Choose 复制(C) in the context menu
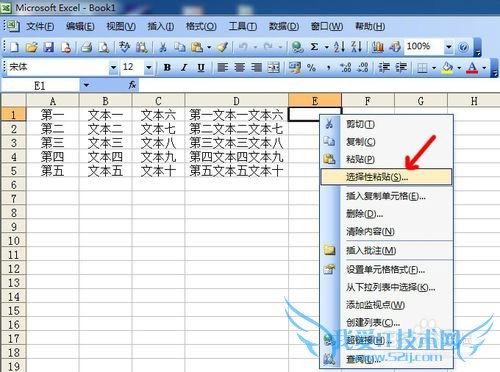 coord(386,142)
